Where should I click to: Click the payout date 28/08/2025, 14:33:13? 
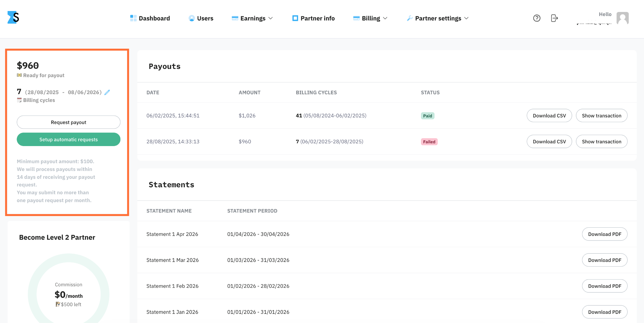coord(173,142)
